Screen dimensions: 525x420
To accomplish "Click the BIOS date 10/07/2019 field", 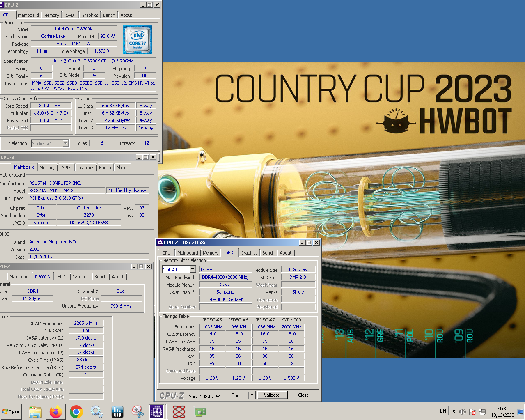I will [88, 257].
